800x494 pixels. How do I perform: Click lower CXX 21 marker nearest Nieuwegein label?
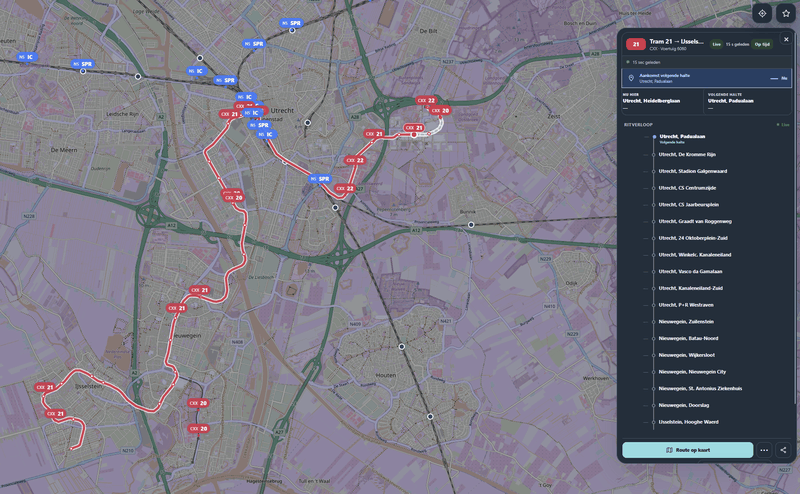coord(177,308)
